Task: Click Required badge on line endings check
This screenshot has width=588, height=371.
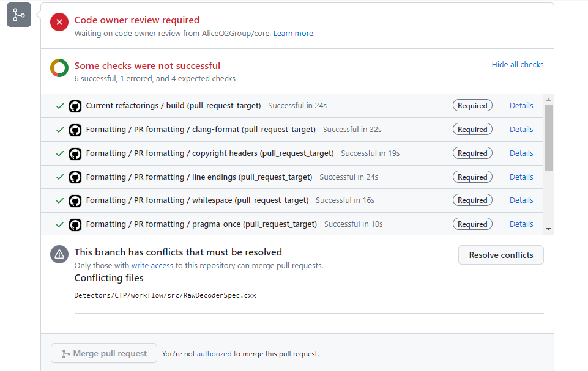Action: click(472, 177)
